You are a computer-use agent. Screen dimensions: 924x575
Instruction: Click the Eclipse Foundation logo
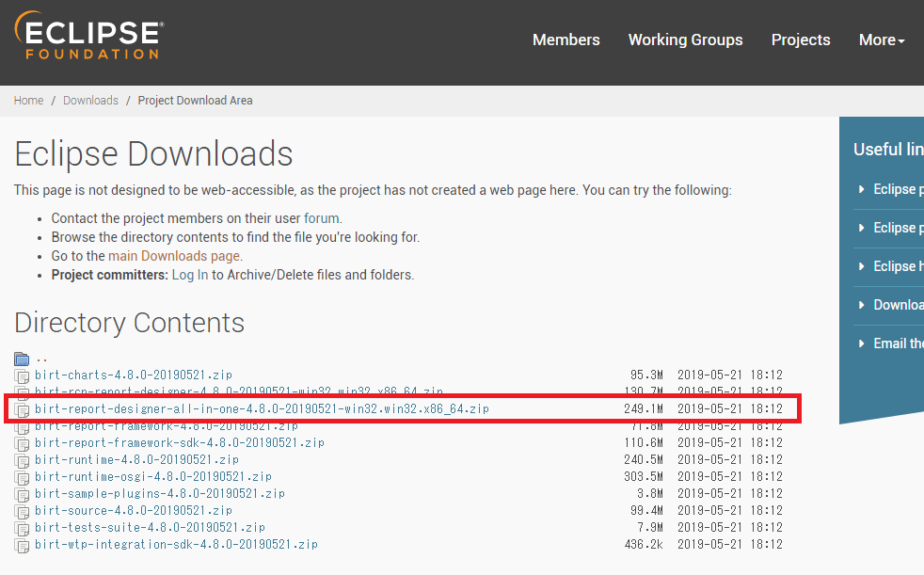point(89,36)
